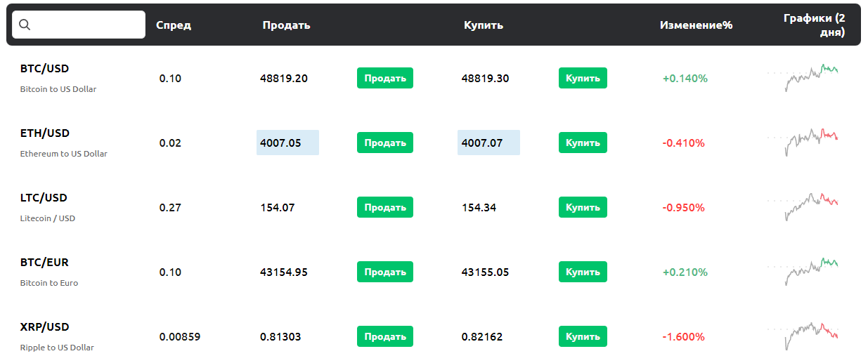Click the Графики (2 дня) column header
Screen dimensions: 868x363
click(x=814, y=25)
